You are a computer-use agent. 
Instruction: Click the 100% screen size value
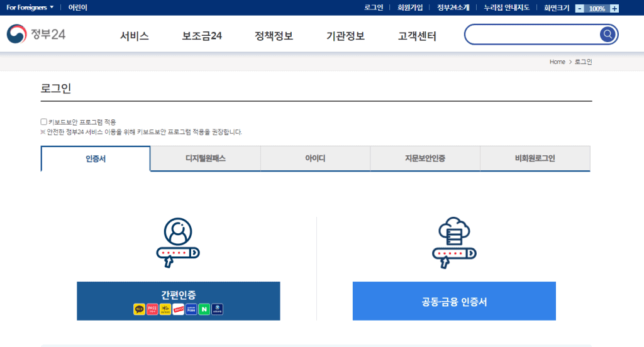[x=597, y=9]
